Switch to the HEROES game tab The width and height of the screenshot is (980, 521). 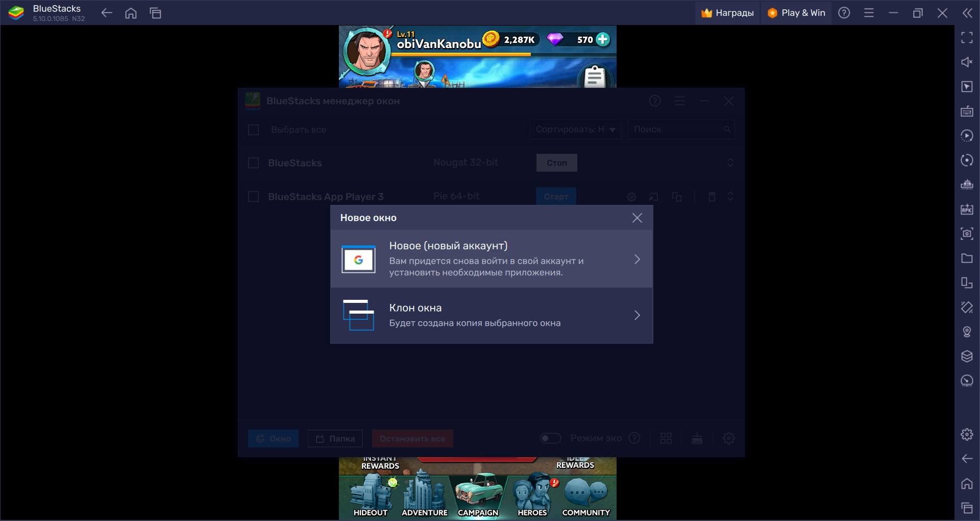532,495
